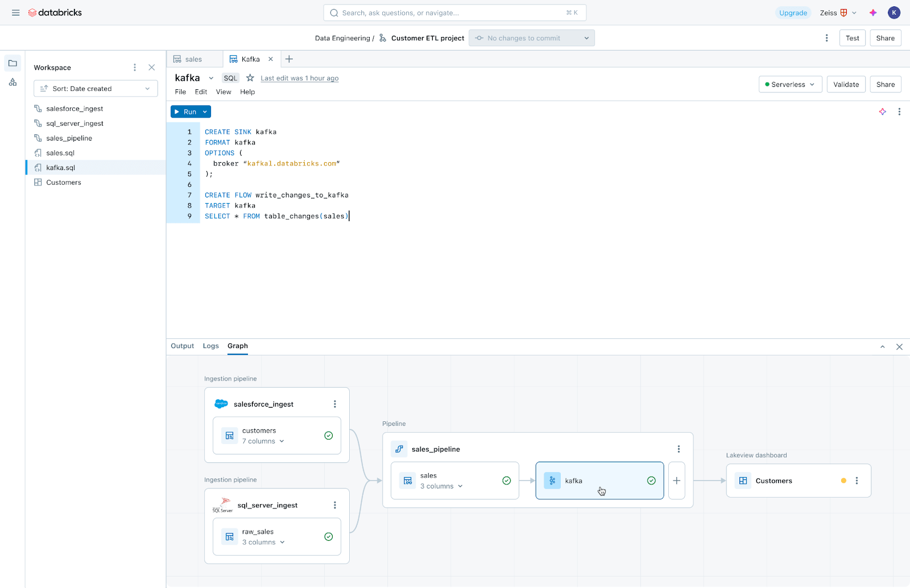Add a step with the pipeline plus button

[676, 481]
